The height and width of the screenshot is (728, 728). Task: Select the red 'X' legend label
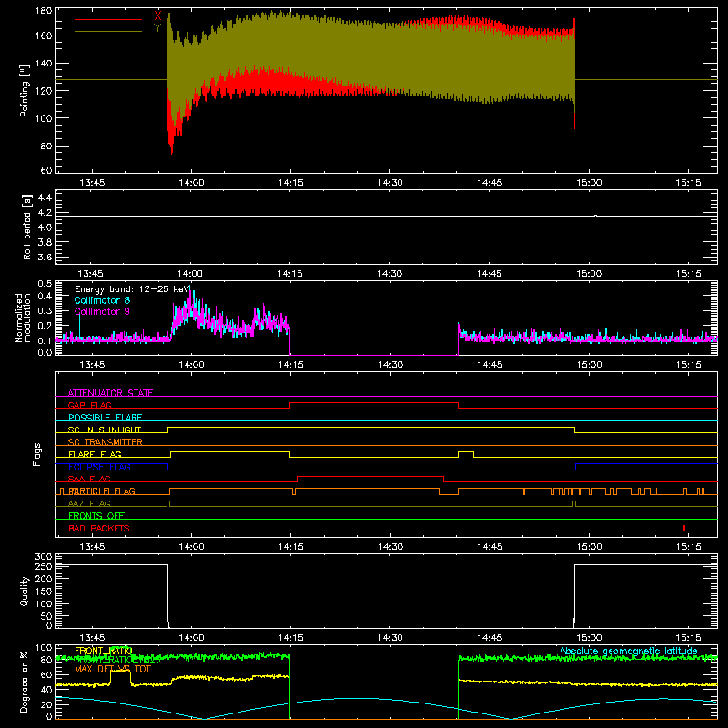[157, 15]
